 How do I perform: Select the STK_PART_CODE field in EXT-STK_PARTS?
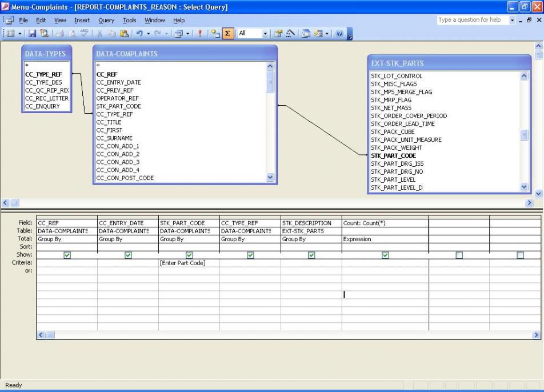393,155
